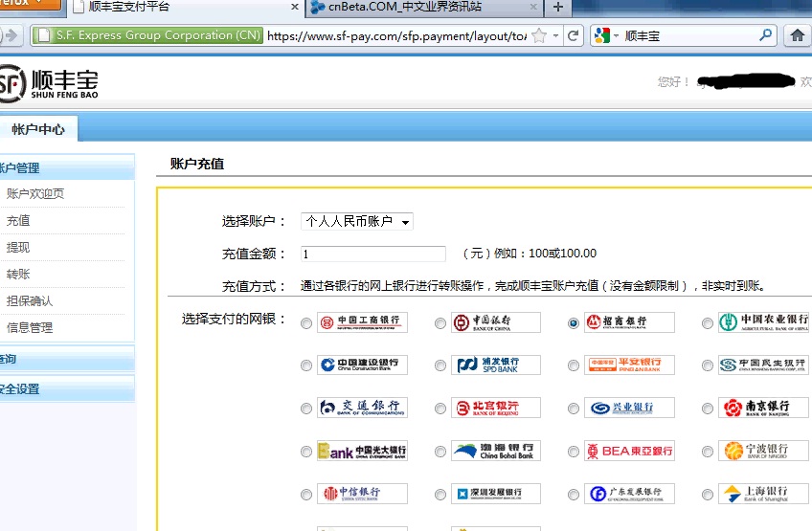
Task: Click the 广东发展银行 logo
Action: click(629, 494)
